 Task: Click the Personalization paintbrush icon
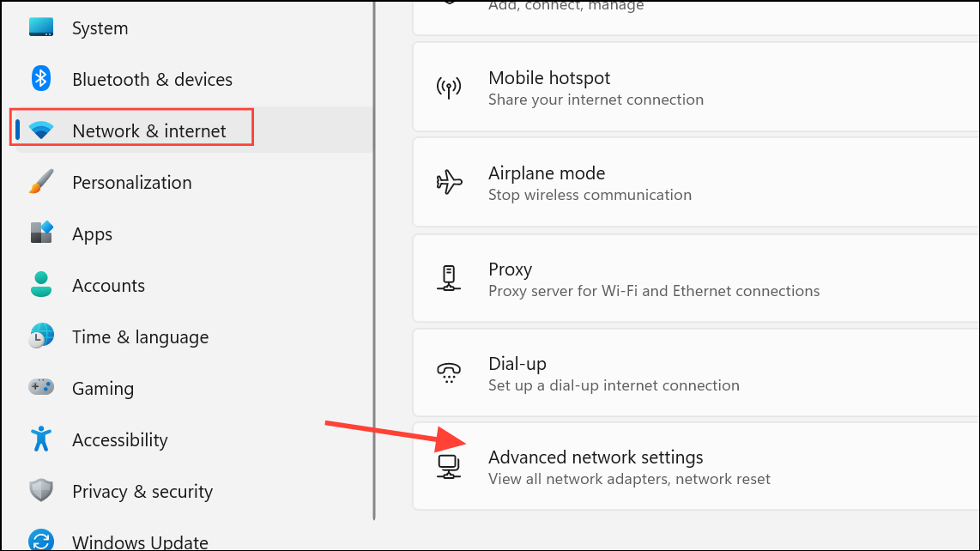point(41,181)
